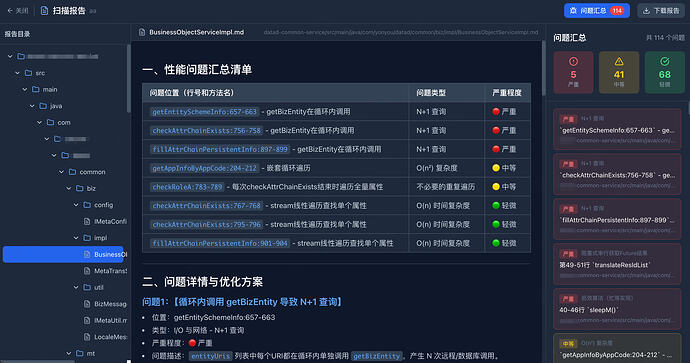
Task: Click the report directory tree scrollbar
Action: [x=128, y=78]
